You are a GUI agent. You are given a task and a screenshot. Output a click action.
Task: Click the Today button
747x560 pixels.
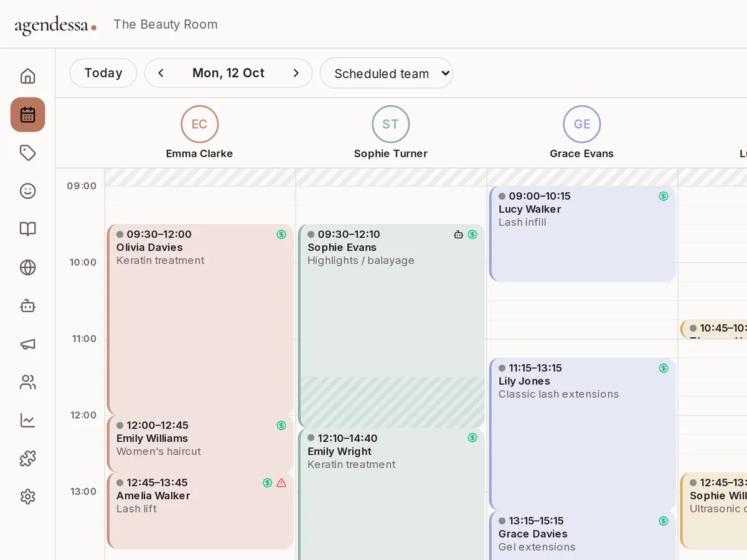(x=103, y=73)
